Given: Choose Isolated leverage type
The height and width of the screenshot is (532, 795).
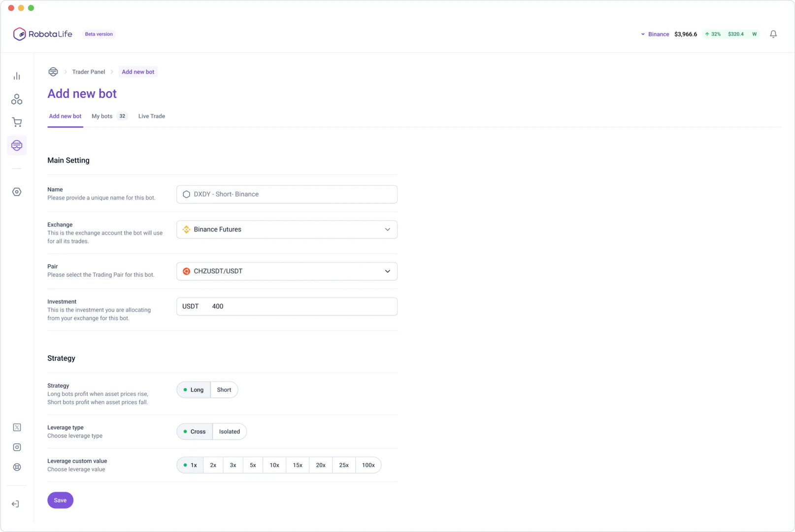Looking at the screenshot, I should pos(230,432).
